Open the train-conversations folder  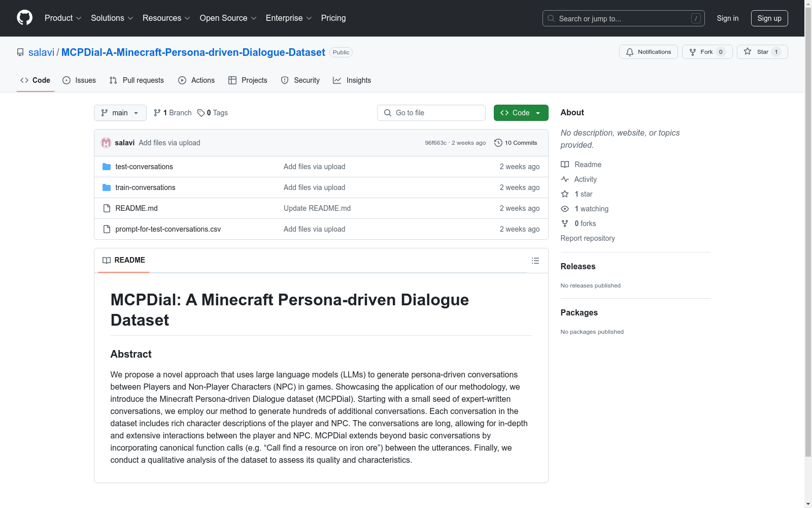pos(145,187)
